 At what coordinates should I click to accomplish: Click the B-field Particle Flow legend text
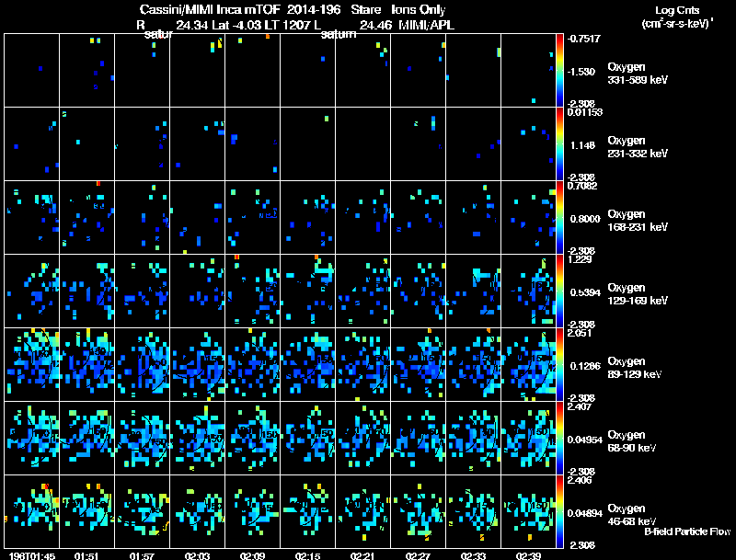coord(686,531)
